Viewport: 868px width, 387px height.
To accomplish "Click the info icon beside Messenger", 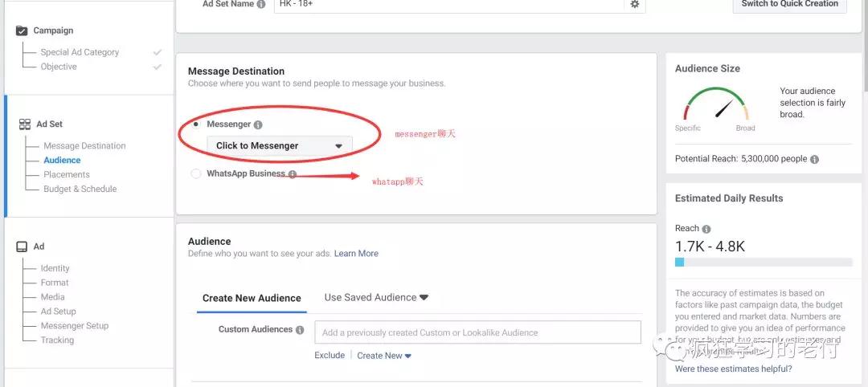I will pos(258,125).
